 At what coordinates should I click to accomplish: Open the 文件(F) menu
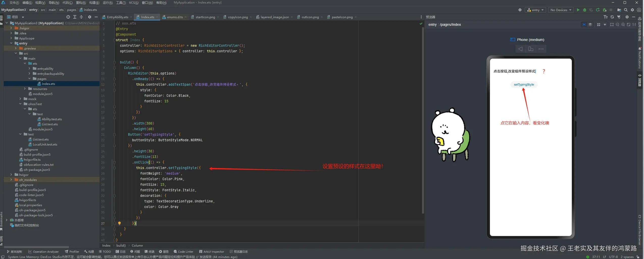pos(14,3)
